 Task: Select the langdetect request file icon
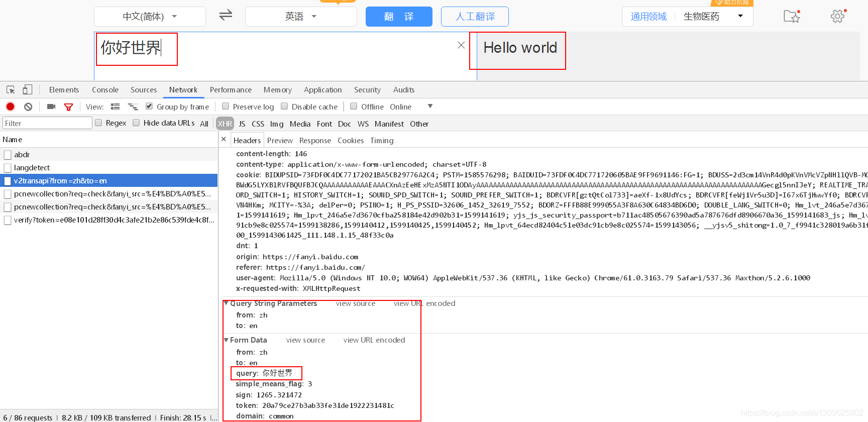point(8,168)
